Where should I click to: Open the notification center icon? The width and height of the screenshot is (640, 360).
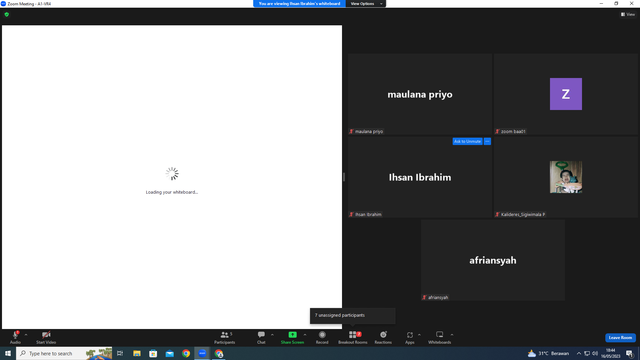coord(630,353)
